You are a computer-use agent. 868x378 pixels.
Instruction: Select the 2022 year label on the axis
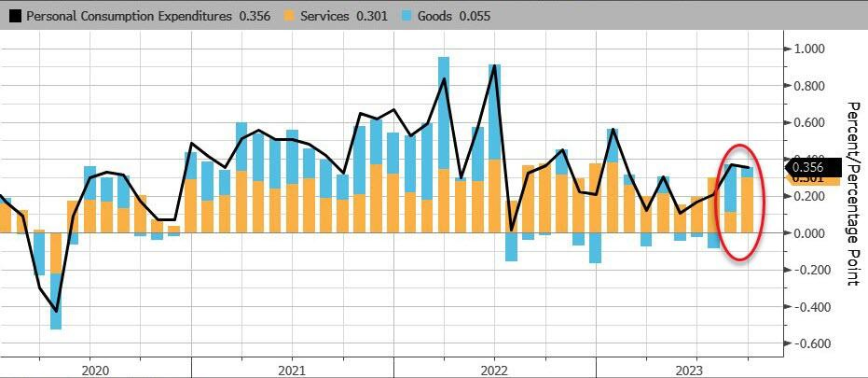click(x=493, y=368)
